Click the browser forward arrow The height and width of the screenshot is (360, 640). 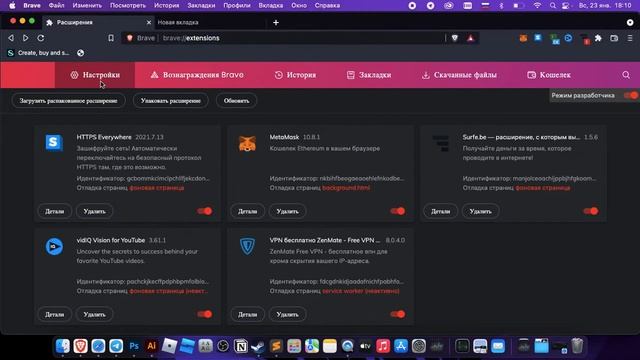26,38
